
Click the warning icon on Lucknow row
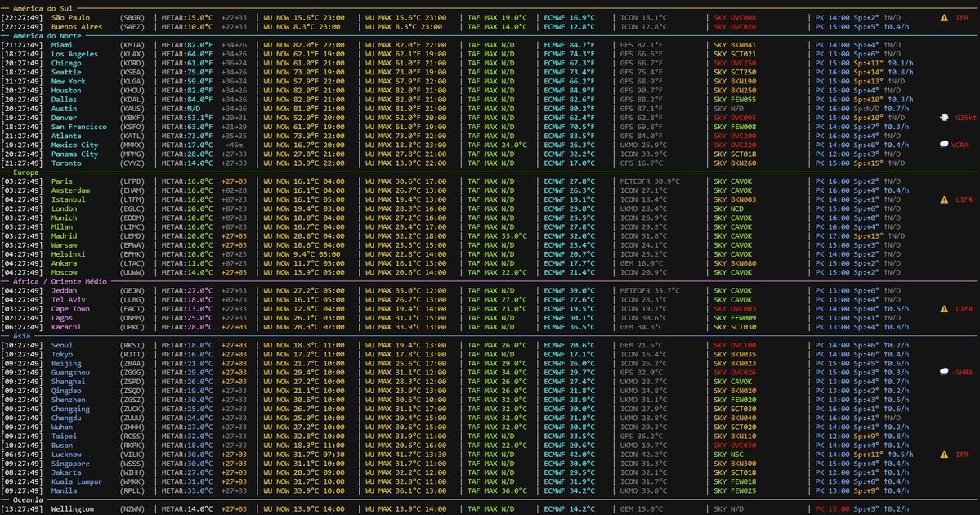coord(944,455)
